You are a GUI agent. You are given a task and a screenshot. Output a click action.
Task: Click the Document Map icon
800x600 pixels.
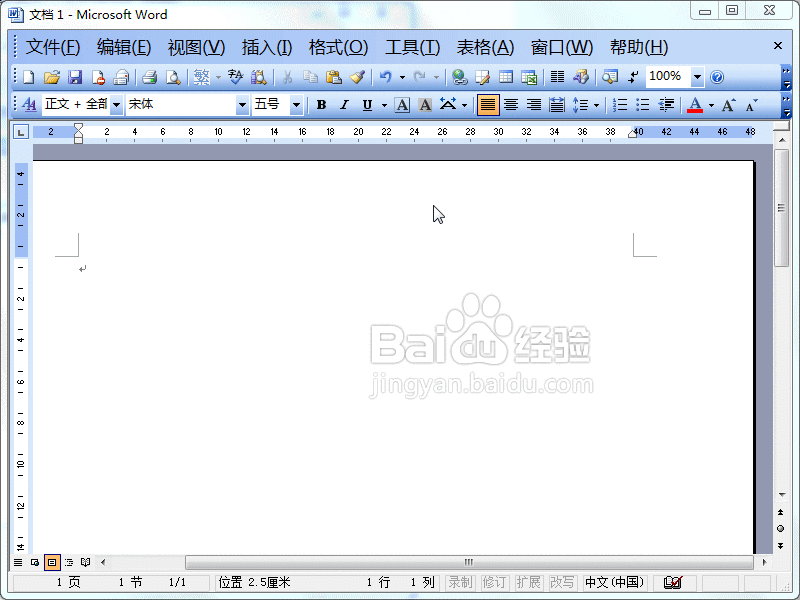610,77
